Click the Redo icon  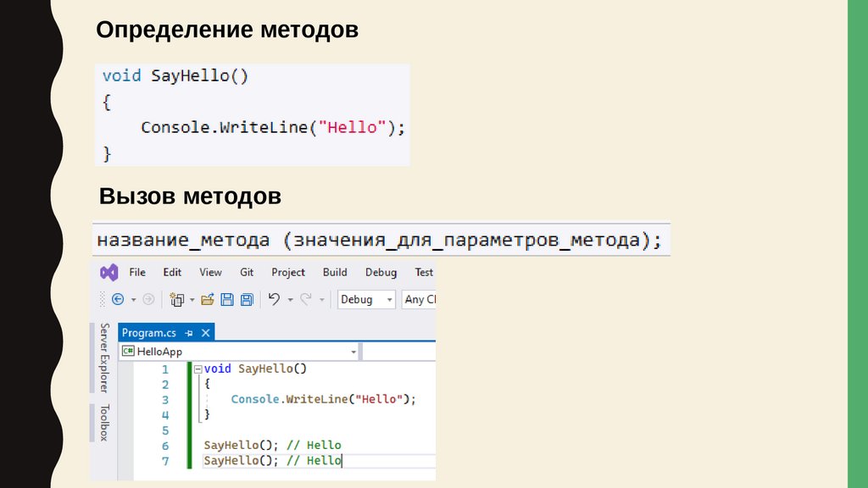pos(305,299)
